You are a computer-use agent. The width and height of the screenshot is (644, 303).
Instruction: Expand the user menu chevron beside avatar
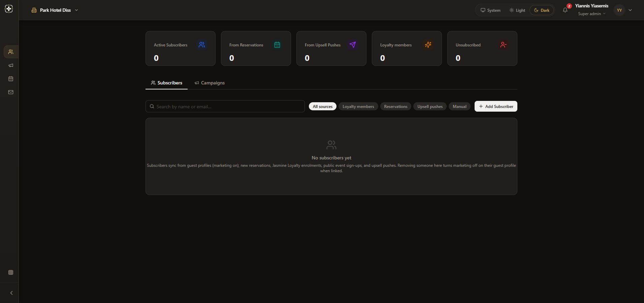coord(630,10)
